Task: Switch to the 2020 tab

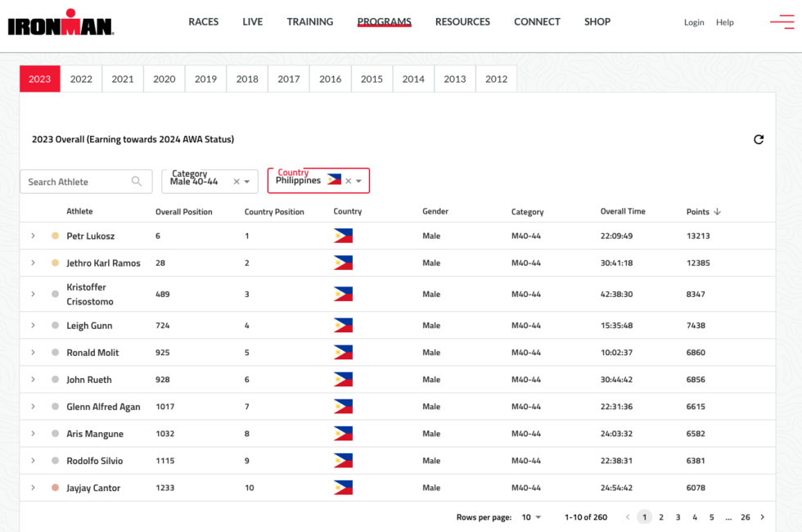Action: pos(164,79)
